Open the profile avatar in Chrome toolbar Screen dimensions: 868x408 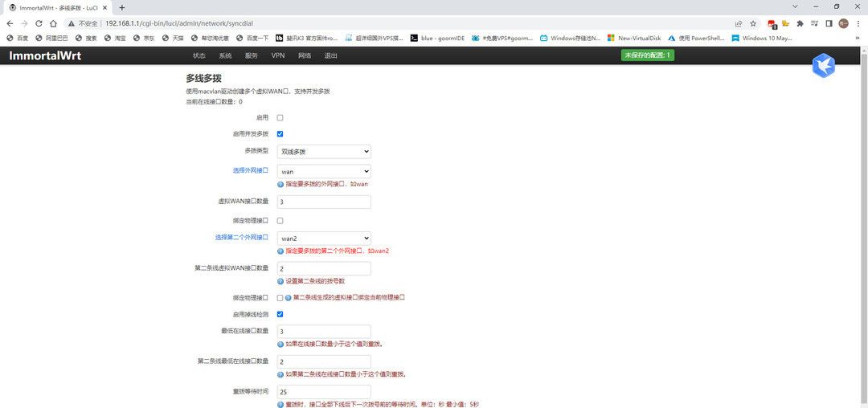point(843,24)
